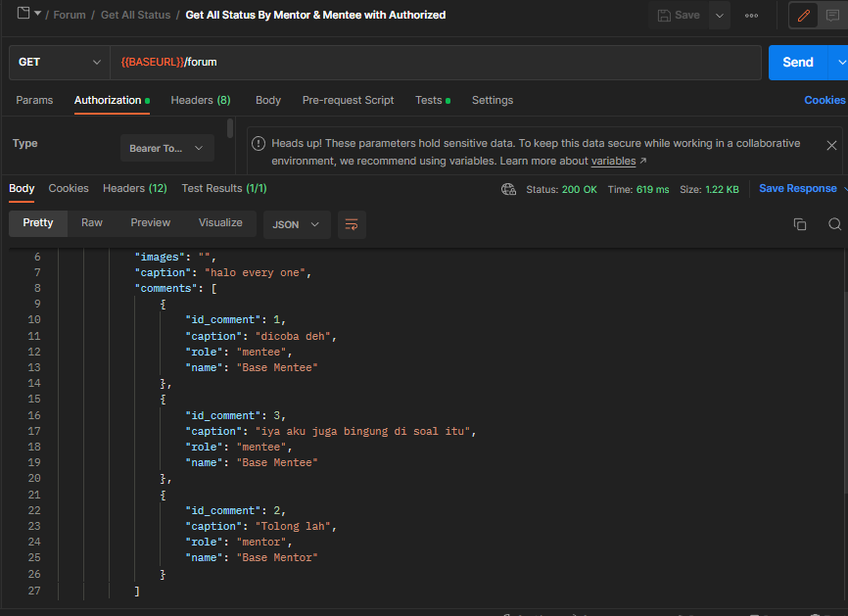Open the GET method dropdown
Viewport: 848px width, 616px height.
point(59,62)
